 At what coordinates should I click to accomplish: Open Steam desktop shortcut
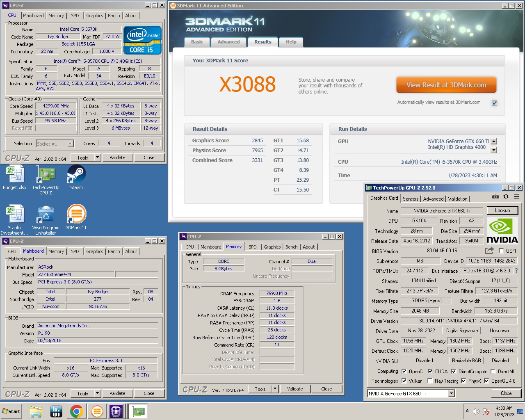pos(76,177)
